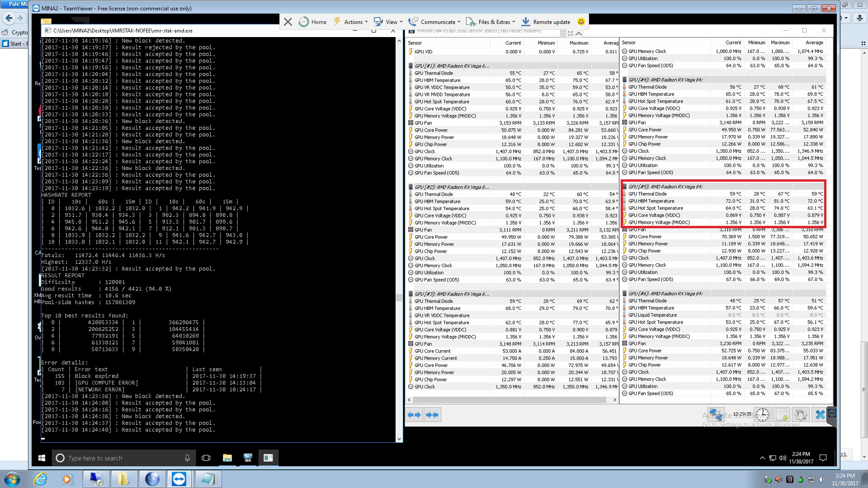The image size is (868, 488).
Task: Click the GPU [#2] AMD Radeon RX Vega header
Action: tap(452, 187)
